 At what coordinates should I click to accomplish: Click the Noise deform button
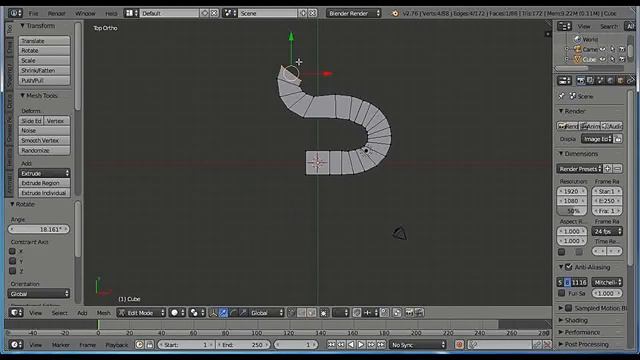coord(44,131)
